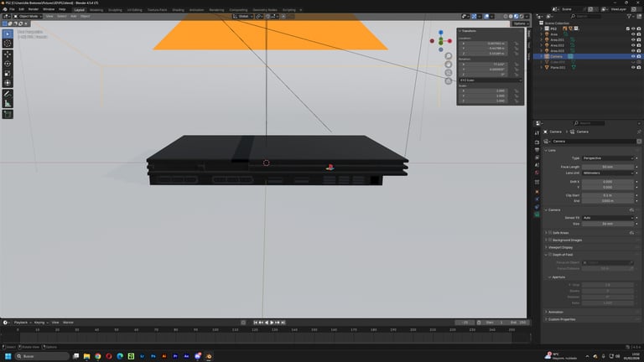Viewport: 644px width, 362px height.
Task: Open the File menu
Action: (12, 9)
